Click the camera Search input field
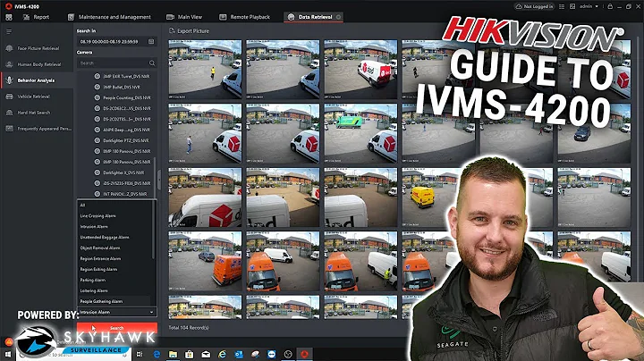This screenshot has width=644, height=361. tap(116, 63)
